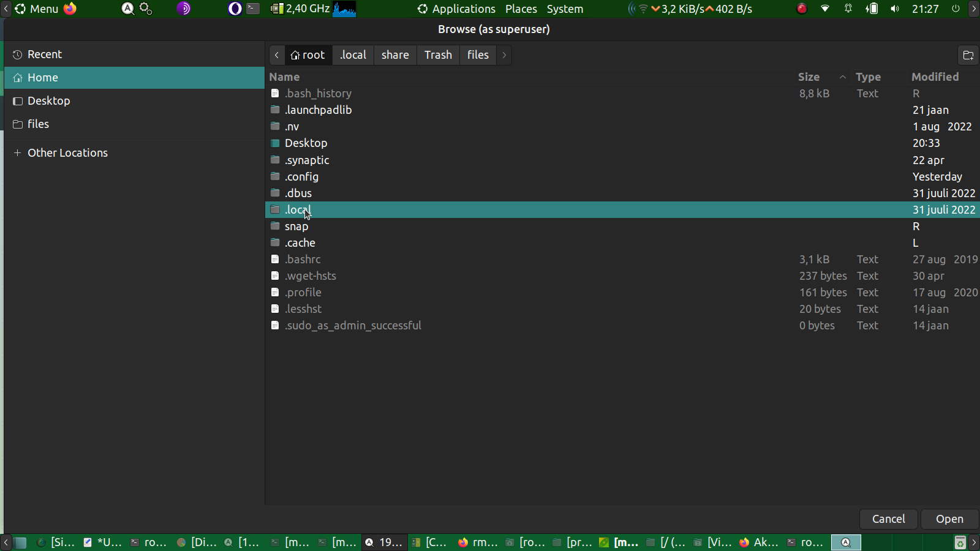980x551 pixels.
Task: Select the .bashrc file entry
Action: pos(303,260)
